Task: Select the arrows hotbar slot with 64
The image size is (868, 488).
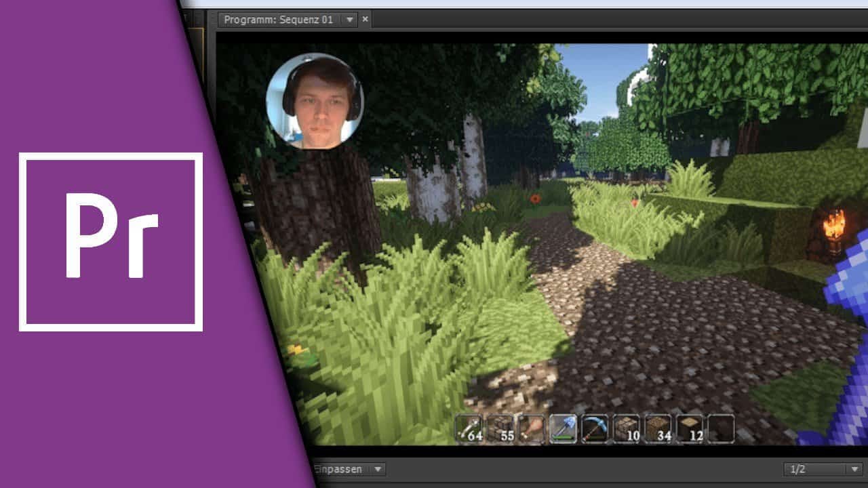Action: point(469,429)
